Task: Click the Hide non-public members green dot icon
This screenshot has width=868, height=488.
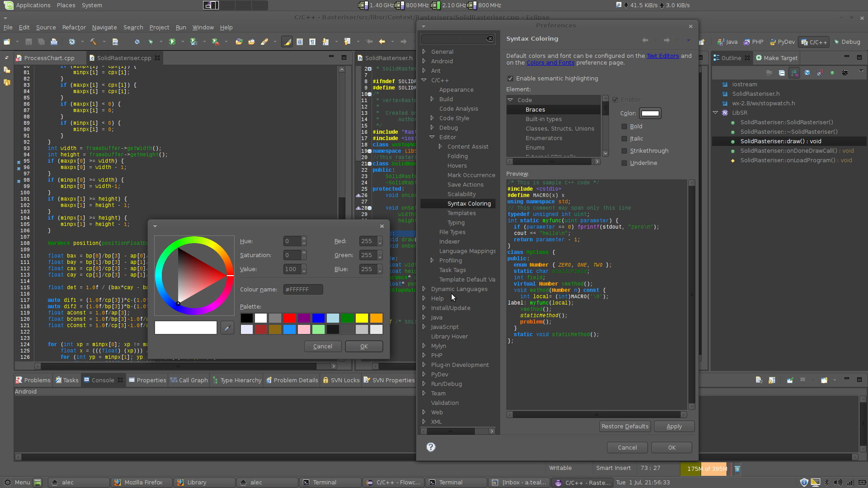Action: click(x=832, y=73)
